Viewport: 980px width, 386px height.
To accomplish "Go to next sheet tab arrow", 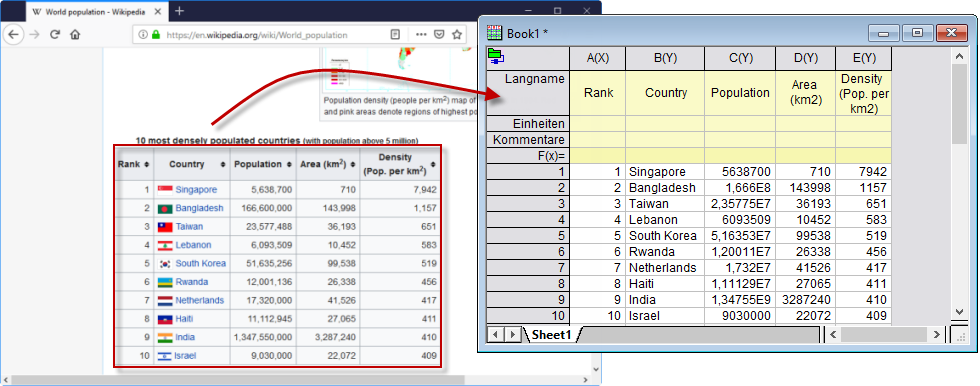I will point(512,335).
